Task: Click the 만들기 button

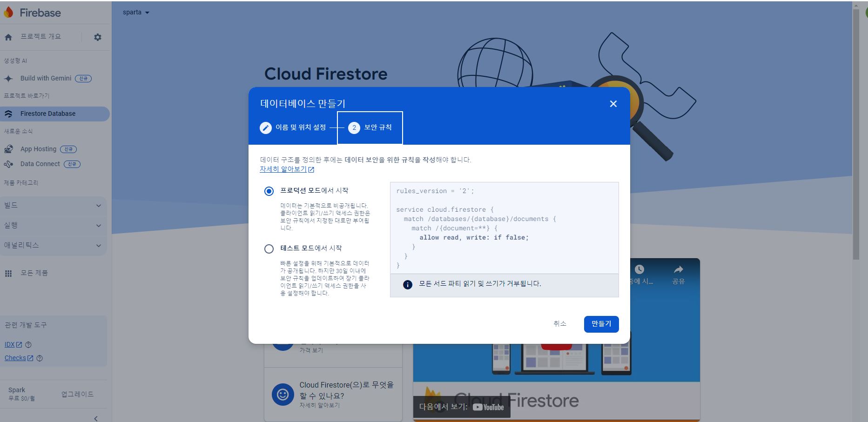Action: 601,324
